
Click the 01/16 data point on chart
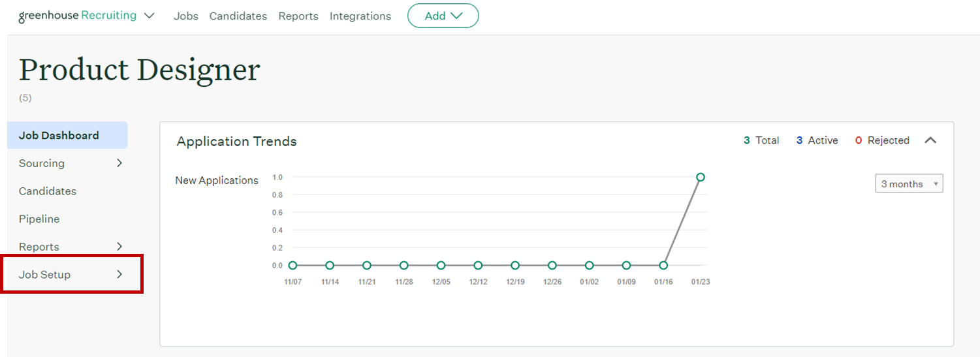[663, 266]
